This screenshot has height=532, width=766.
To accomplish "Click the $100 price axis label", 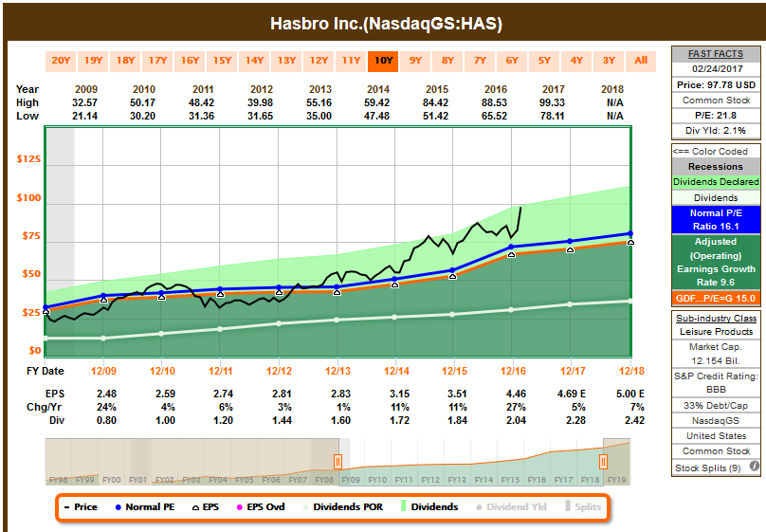I will tap(28, 198).
